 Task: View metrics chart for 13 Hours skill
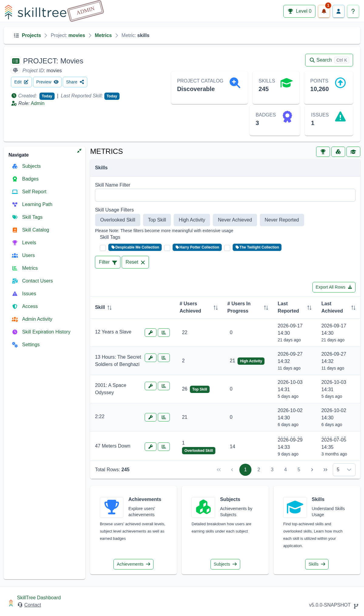tap(164, 358)
